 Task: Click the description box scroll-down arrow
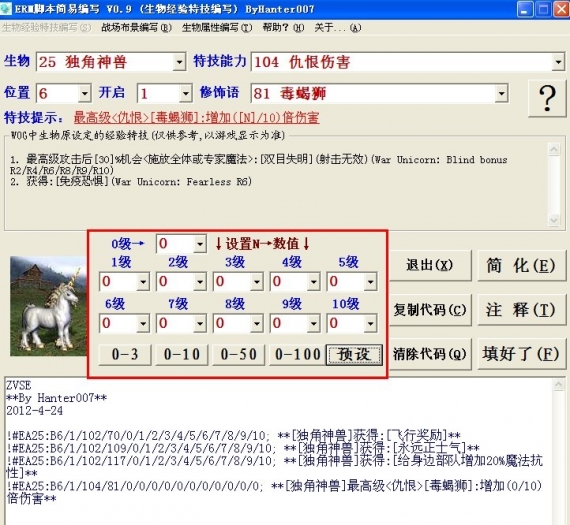point(554,220)
